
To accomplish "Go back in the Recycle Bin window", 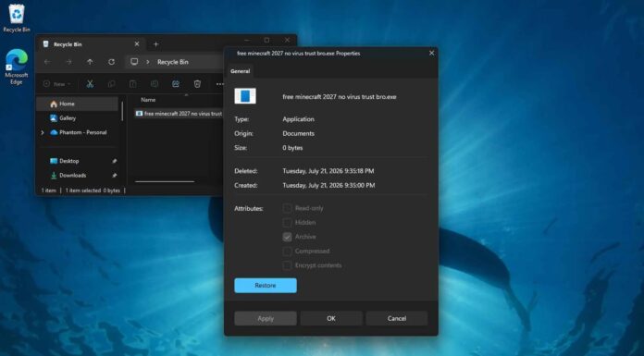I will point(47,62).
